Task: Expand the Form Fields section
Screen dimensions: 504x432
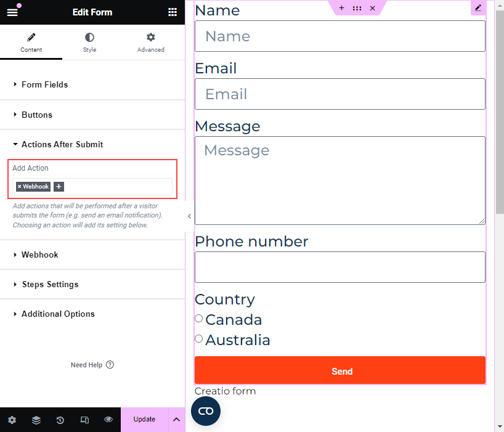Action: click(x=92, y=84)
